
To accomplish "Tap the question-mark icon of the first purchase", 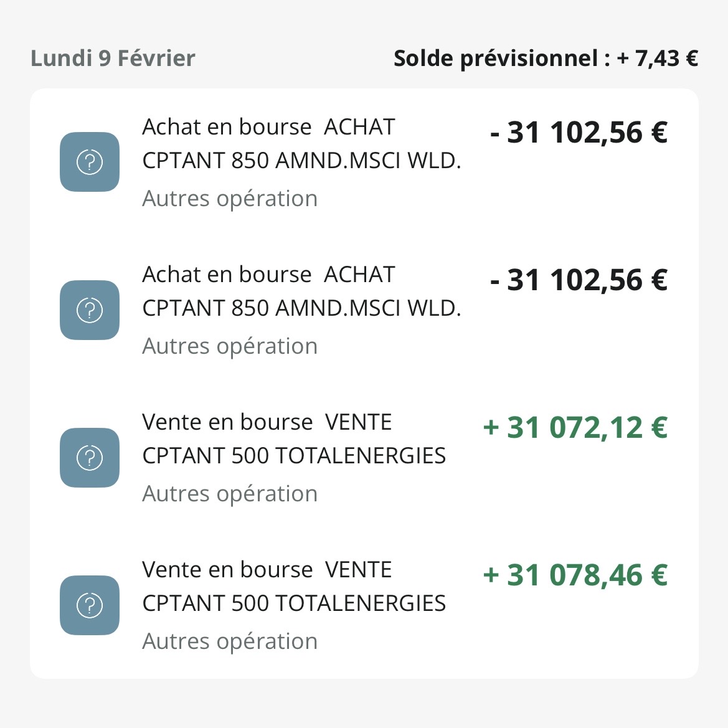I will tap(89, 162).
